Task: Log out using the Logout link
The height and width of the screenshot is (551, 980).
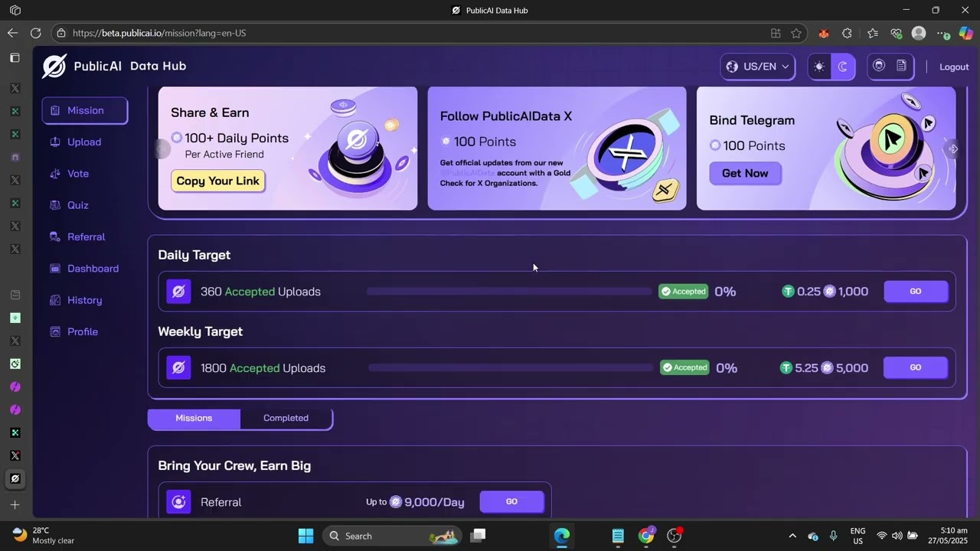Action: 954,67
